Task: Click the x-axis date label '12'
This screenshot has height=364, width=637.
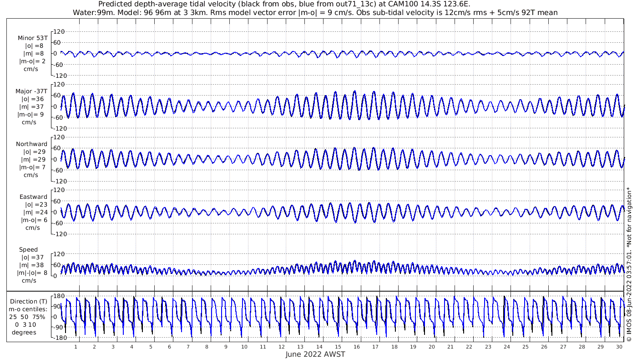Action: click(x=282, y=347)
